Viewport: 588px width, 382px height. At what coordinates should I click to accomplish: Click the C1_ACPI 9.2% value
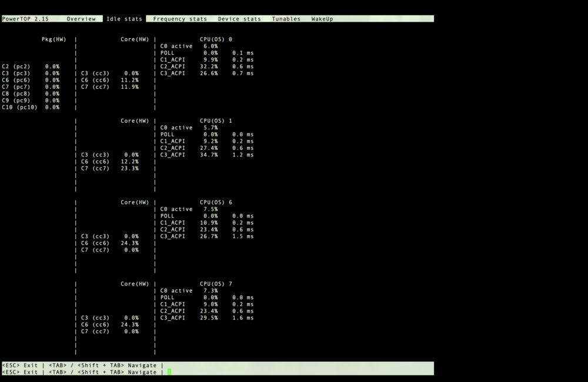coord(211,141)
